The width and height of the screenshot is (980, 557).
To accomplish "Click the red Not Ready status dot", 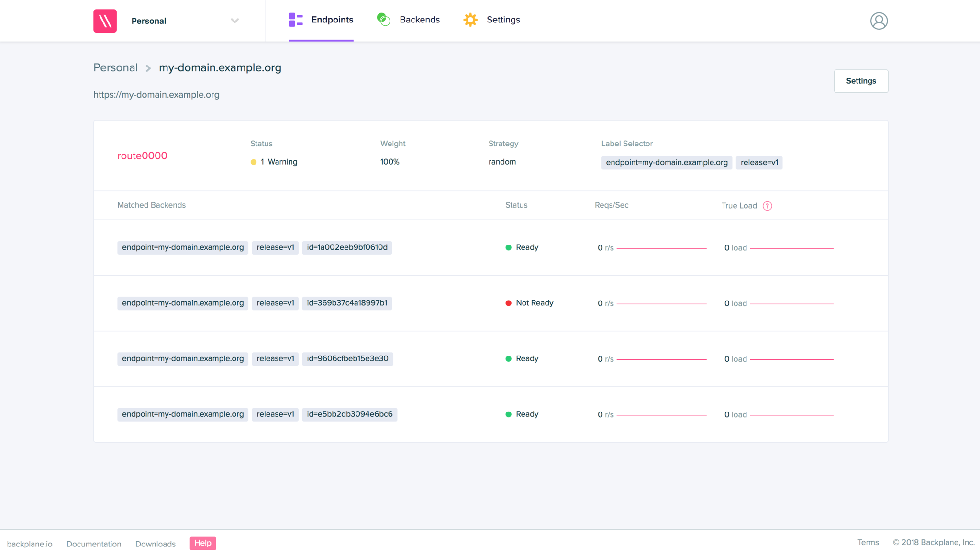I will point(508,303).
